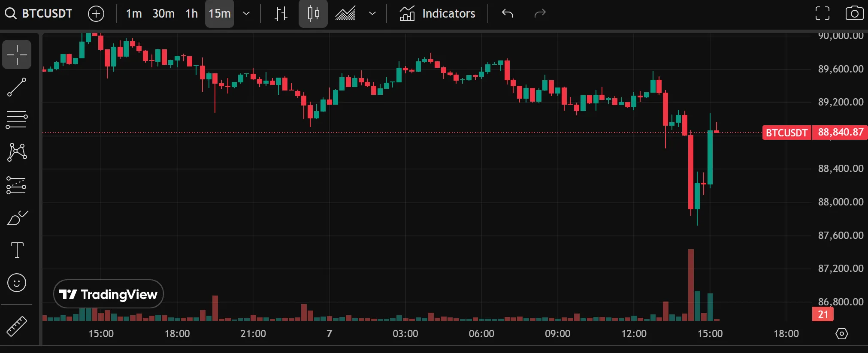The height and width of the screenshot is (353, 868).
Task: Select the Text annotation tool
Action: pos(17,250)
